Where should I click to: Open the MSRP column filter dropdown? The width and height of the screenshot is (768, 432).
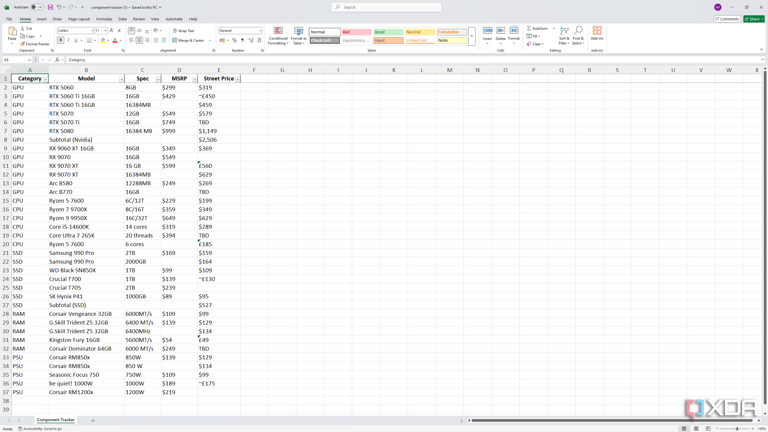(195, 79)
